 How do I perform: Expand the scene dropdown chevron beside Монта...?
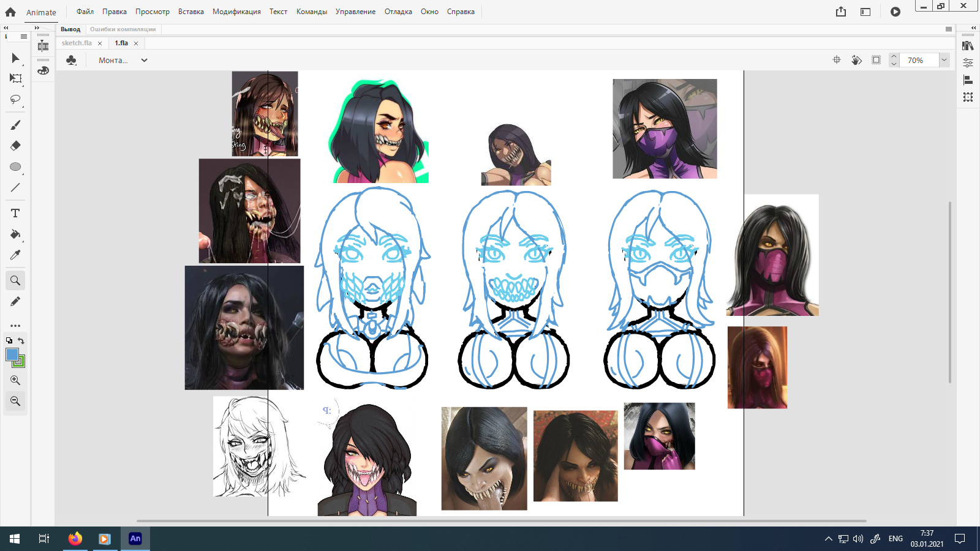click(144, 60)
